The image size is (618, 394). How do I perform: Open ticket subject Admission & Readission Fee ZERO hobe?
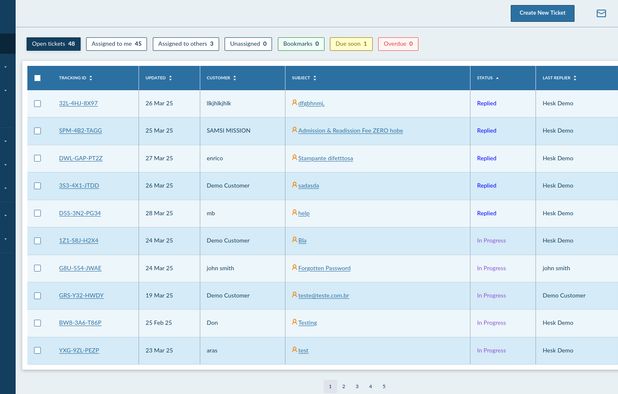350,131
